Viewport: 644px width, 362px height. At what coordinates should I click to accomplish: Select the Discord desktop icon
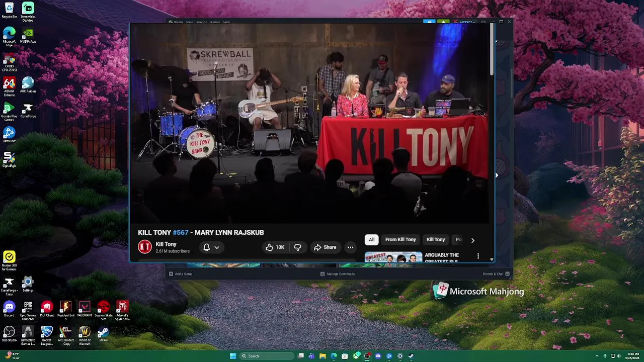click(x=9, y=309)
